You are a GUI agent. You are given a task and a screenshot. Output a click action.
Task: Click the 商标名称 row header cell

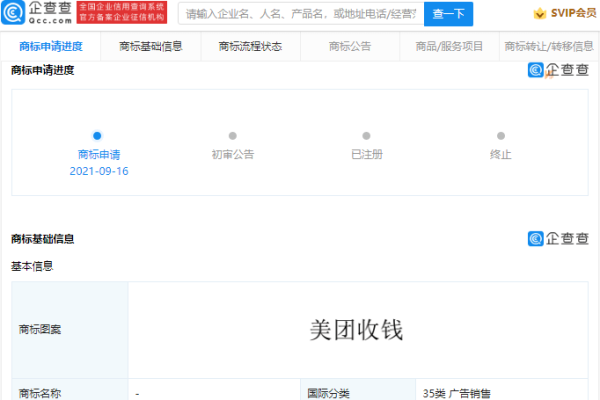pyautogui.click(x=70, y=390)
